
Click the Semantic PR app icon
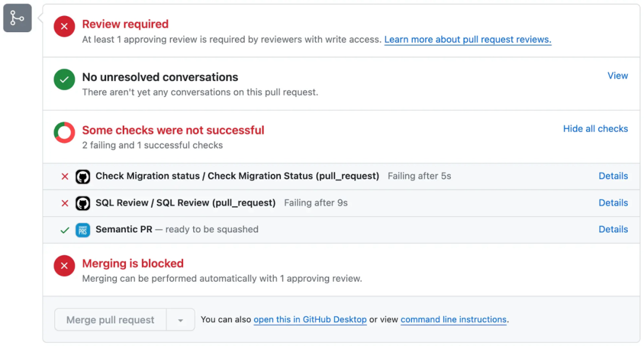point(83,230)
